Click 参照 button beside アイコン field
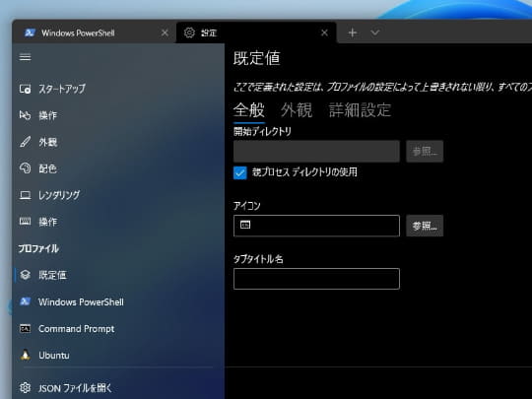 425,226
